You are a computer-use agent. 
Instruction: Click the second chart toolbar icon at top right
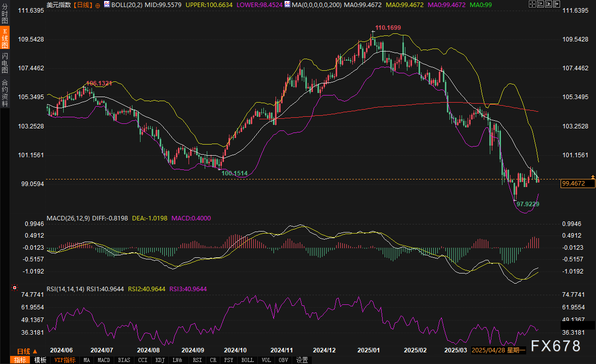[x=541, y=4]
